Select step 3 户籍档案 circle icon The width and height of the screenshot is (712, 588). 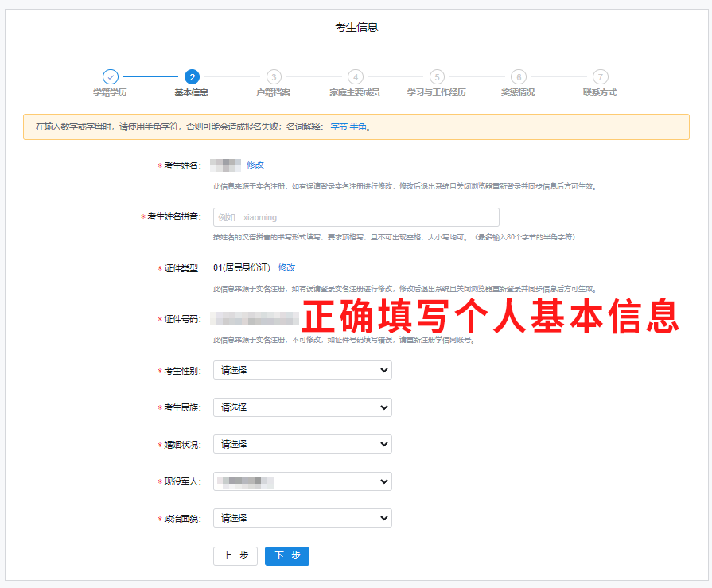274,77
